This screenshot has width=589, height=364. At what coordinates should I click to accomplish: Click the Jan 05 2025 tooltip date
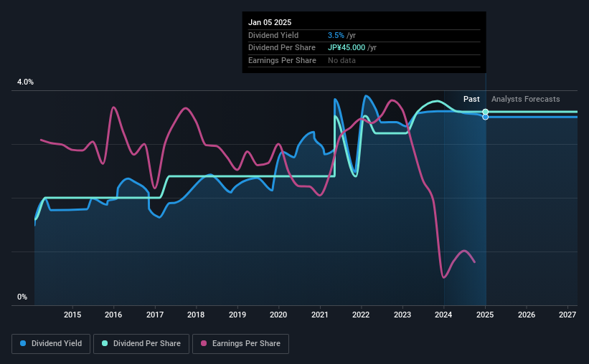pyautogui.click(x=270, y=22)
